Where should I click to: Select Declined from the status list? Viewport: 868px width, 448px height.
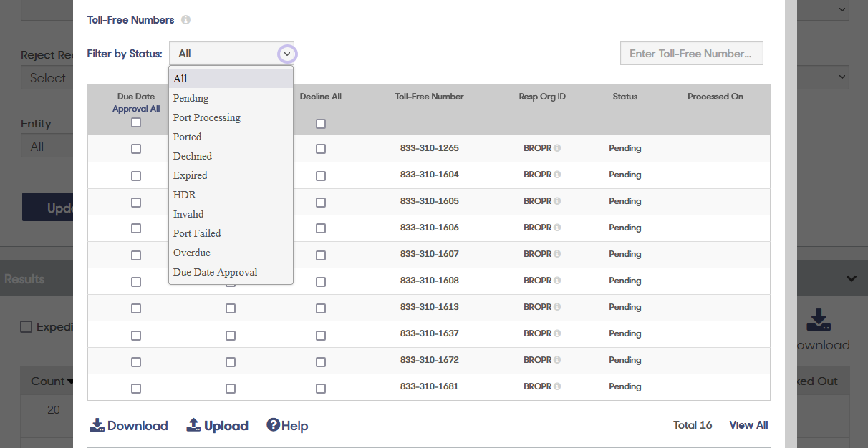coord(192,155)
